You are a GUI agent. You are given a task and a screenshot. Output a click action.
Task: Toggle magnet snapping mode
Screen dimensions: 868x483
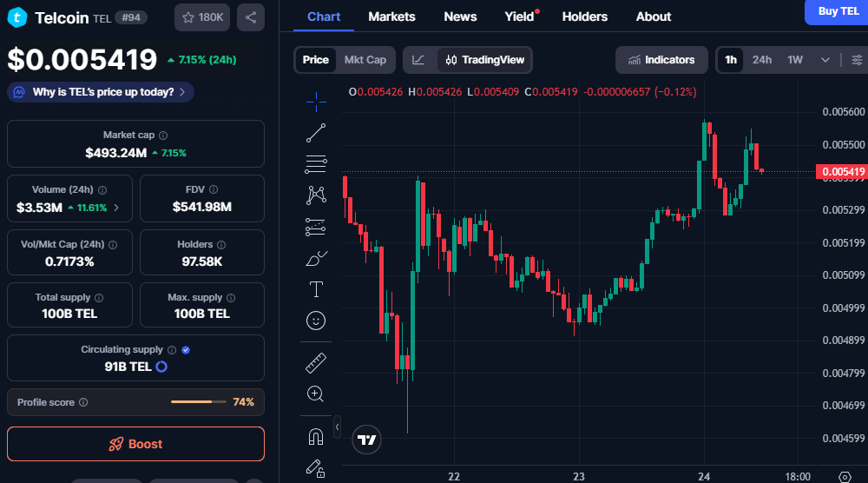tap(317, 435)
